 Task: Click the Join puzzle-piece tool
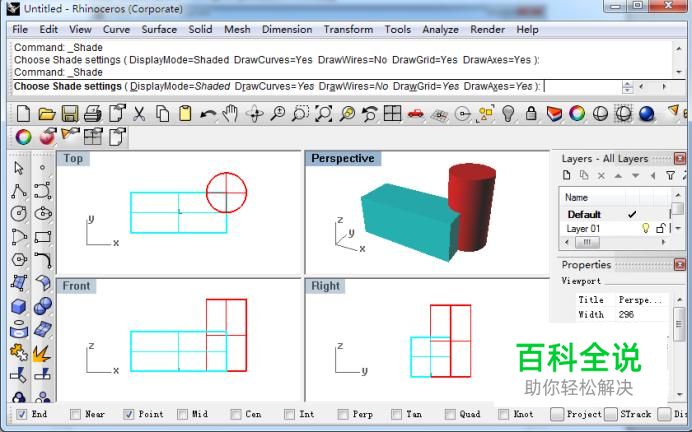[x=19, y=352]
